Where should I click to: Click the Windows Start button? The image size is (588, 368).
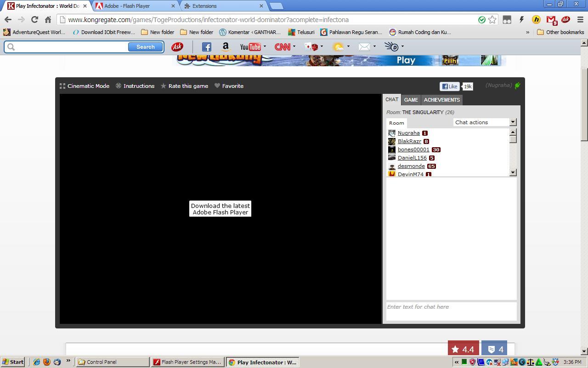coord(13,362)
